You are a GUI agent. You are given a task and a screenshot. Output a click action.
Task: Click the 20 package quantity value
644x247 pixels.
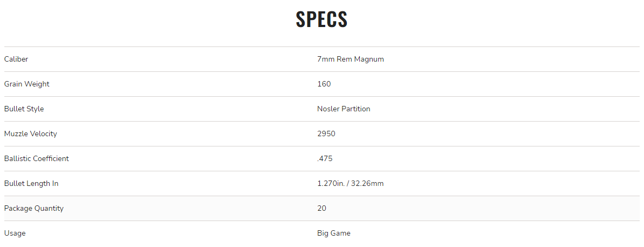pyautogui.click(x=321, y=209)
